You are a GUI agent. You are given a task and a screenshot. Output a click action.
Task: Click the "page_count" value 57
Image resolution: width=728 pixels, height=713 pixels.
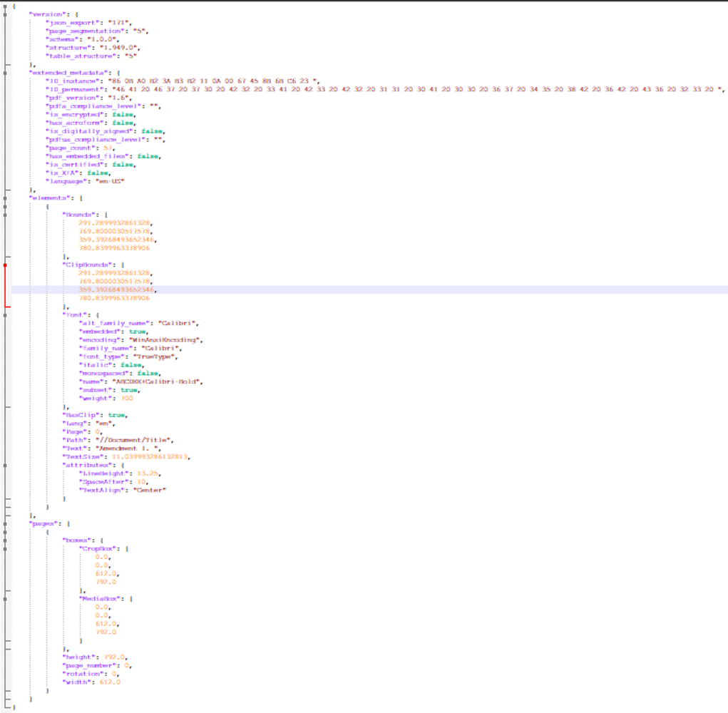pyautogui.click(x=108, y=148)
